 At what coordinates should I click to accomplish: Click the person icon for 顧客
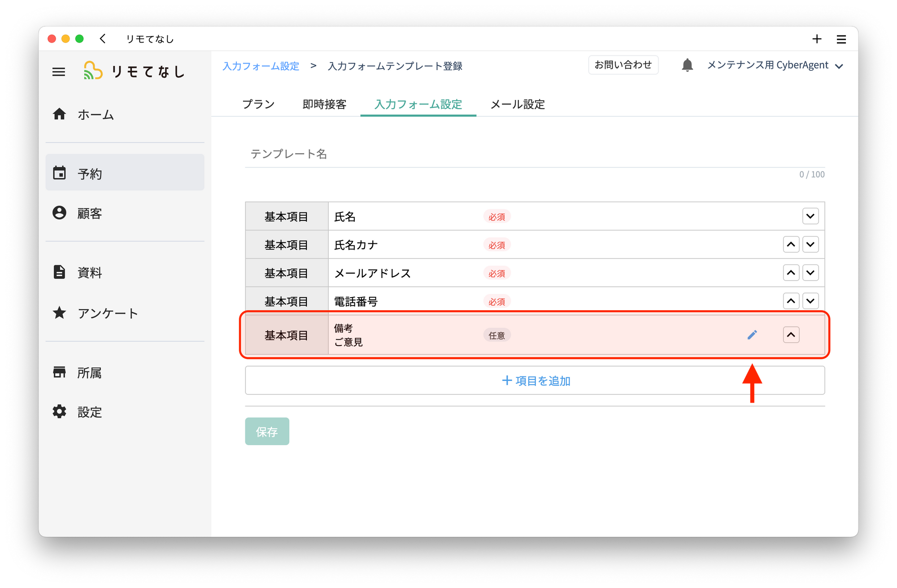tap(59, 213)
